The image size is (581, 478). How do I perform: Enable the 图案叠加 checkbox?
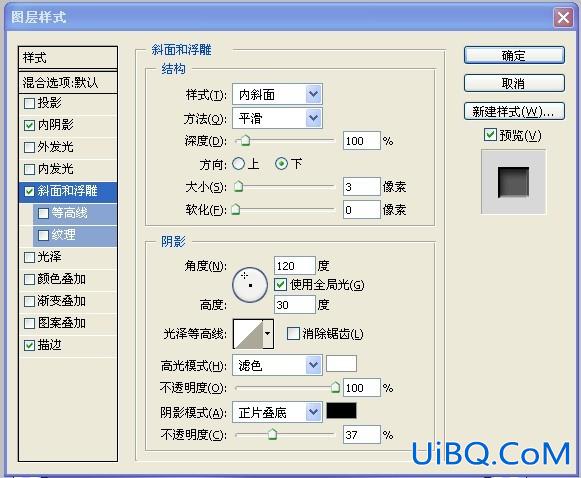click(x=29, y=323)
